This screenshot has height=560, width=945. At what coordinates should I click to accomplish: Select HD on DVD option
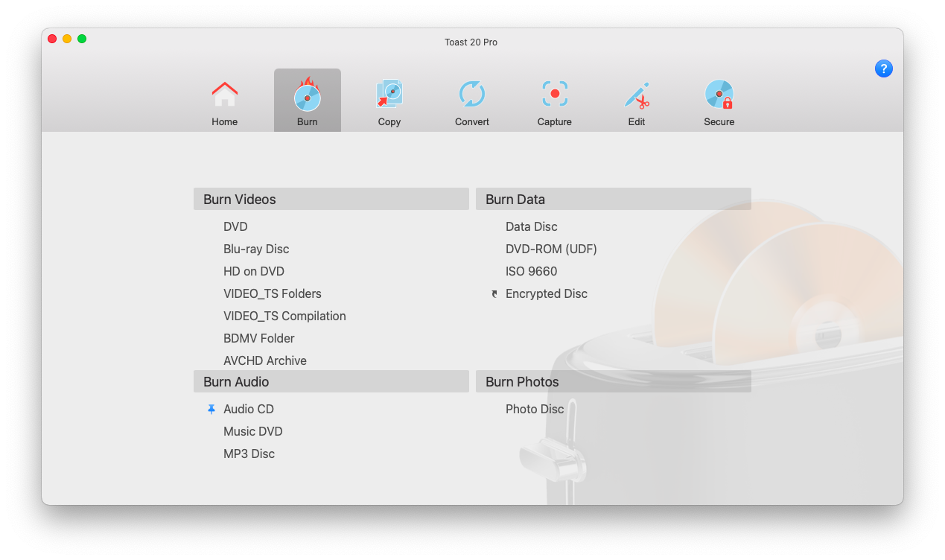coord(254,271)
